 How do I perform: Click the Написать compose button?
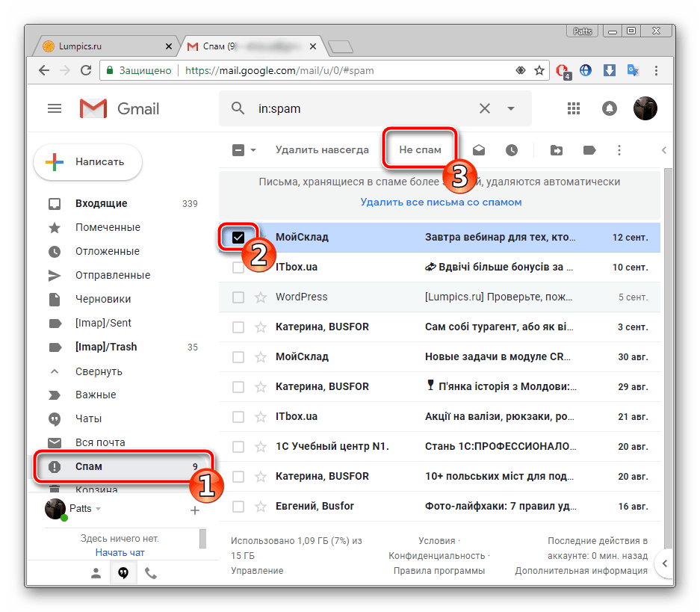[x=88, y=161]
